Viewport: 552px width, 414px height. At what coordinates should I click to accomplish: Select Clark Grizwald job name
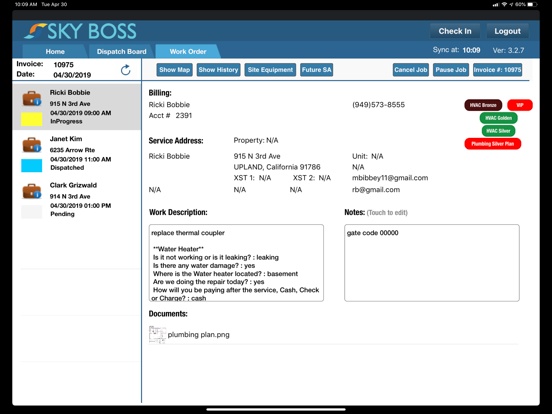pos(73,185)
